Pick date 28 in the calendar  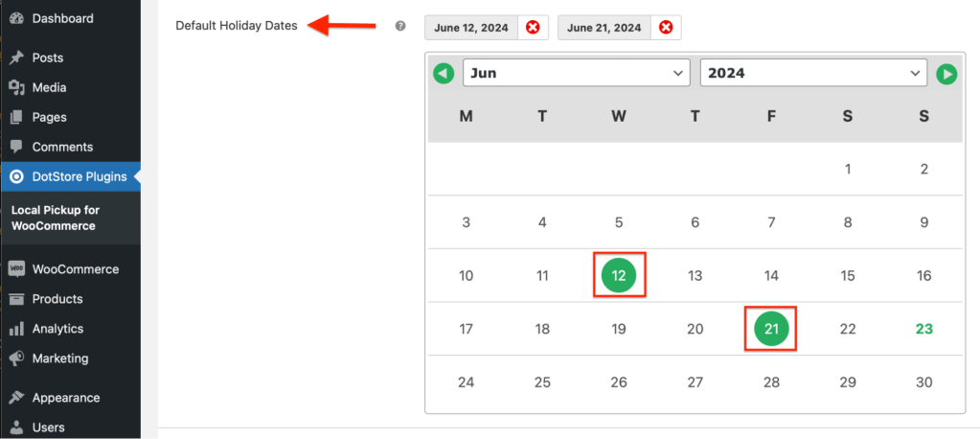(x=771, y=382)
